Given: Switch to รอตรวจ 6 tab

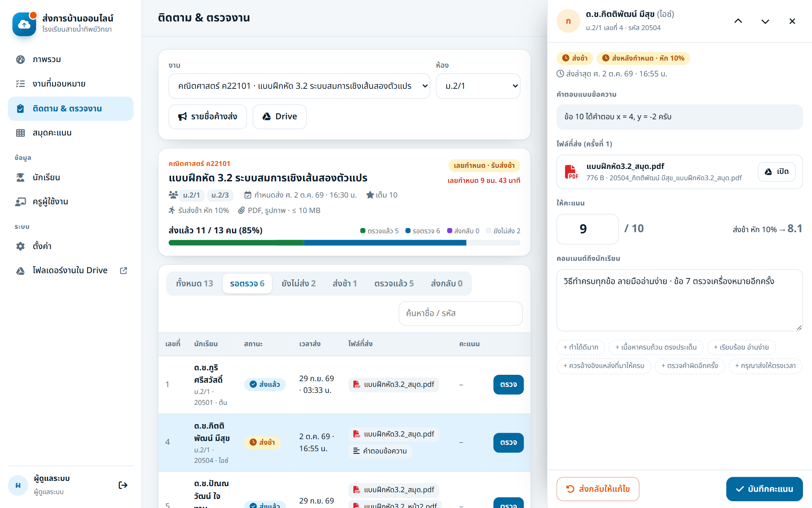Looking at the screenshot, I should (x=247, y=283).
